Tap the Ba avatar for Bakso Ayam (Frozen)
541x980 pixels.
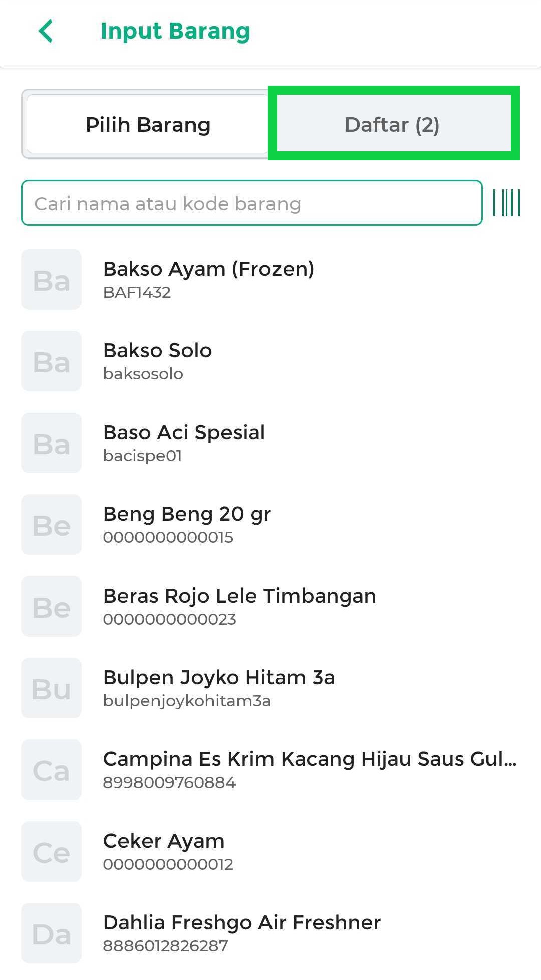point(51,280)
